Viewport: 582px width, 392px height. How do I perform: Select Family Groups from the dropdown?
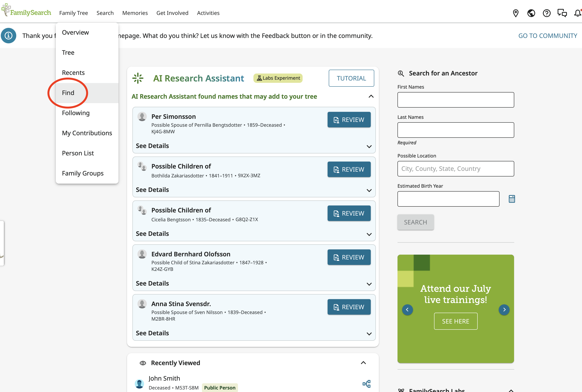[87, 174]
